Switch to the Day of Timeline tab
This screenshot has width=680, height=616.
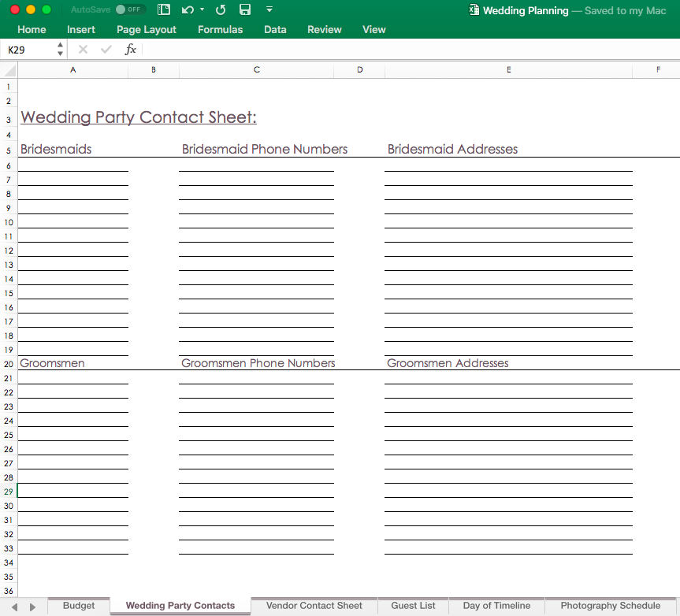pyautogui.click(x=496, y=606)
